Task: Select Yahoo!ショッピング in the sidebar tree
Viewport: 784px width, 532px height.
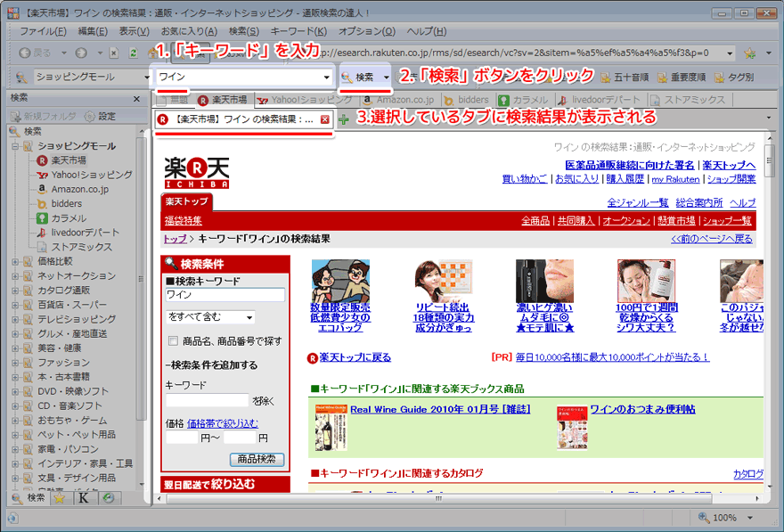Action: [x=92, y=175]
